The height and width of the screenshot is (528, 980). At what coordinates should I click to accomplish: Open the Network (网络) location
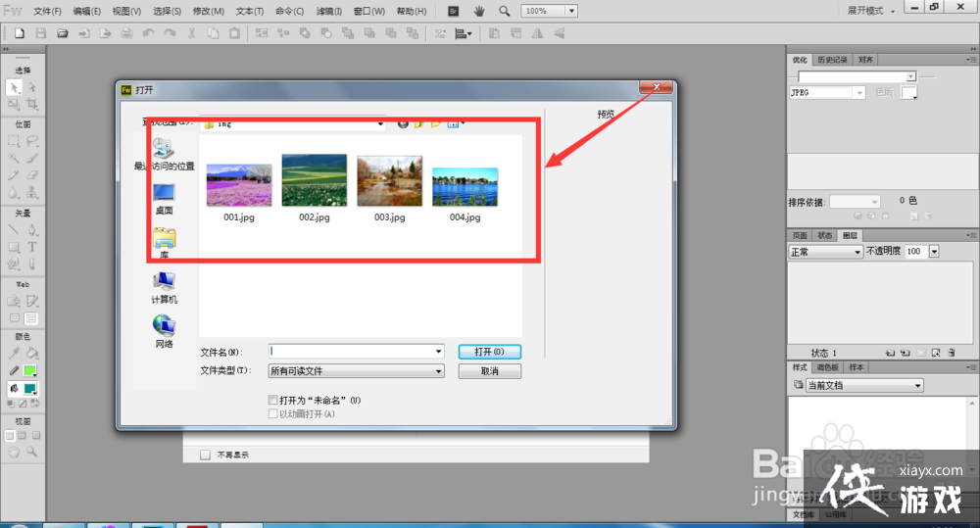(164, 331)
